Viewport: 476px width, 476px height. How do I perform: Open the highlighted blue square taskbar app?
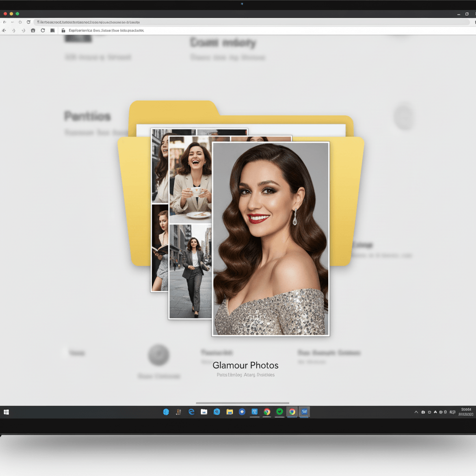(304, 412)
